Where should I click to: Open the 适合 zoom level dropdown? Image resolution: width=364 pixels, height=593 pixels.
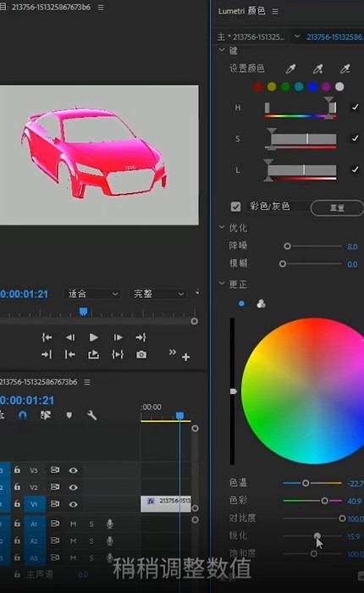point(92,294)
